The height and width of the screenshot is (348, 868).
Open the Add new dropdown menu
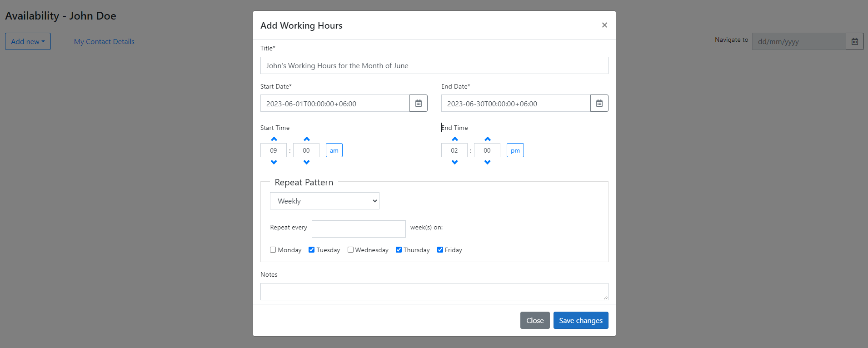point(28,41)
